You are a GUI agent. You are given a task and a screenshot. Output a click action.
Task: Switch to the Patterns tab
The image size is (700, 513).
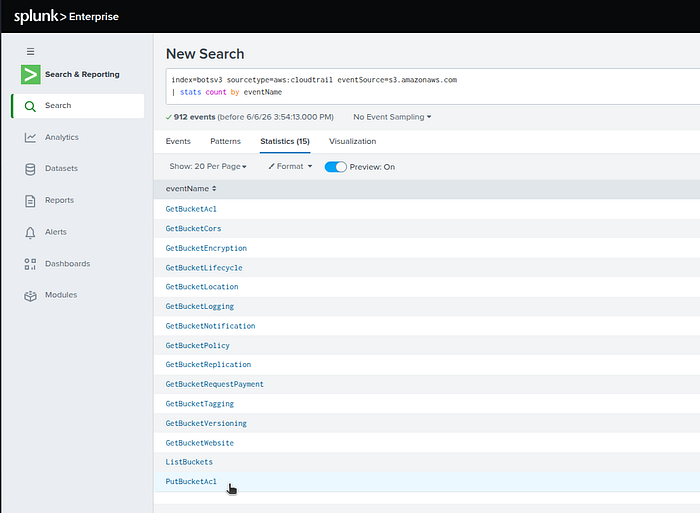click(x=225, y=142)
